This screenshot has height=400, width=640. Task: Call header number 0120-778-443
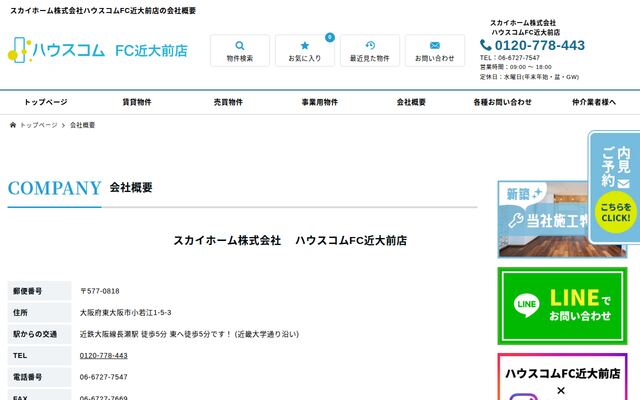540,45
